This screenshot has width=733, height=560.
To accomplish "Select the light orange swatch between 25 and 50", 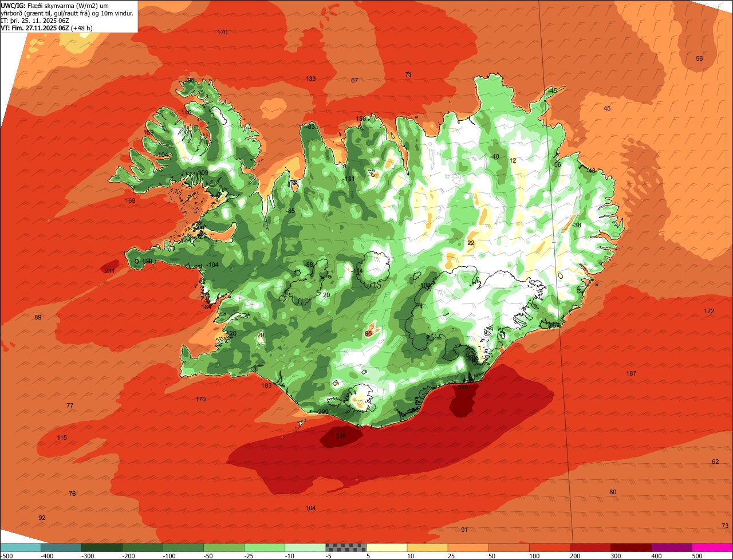I will (x=468, y=547).
